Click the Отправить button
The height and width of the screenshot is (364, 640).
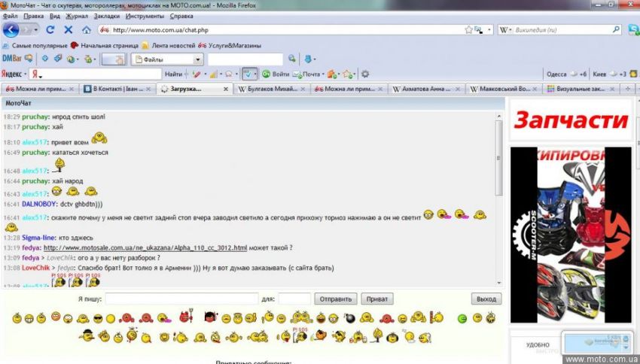336,299
